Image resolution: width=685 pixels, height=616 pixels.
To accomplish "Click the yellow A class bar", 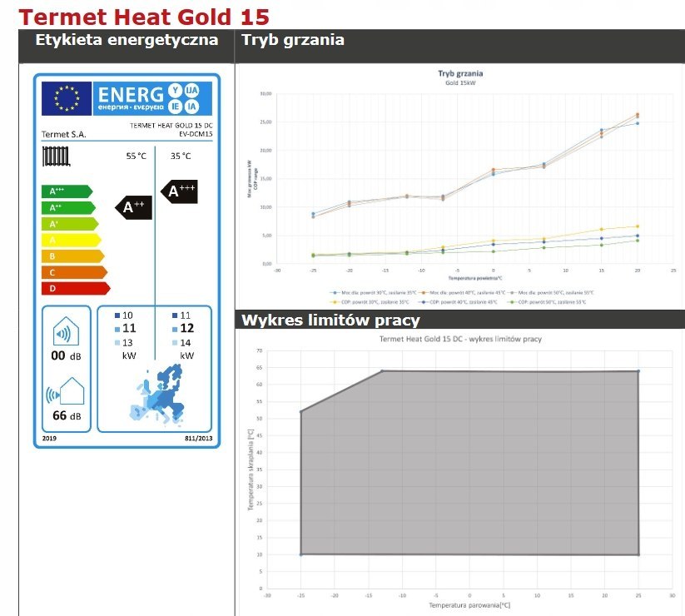I will click(72, 240).
